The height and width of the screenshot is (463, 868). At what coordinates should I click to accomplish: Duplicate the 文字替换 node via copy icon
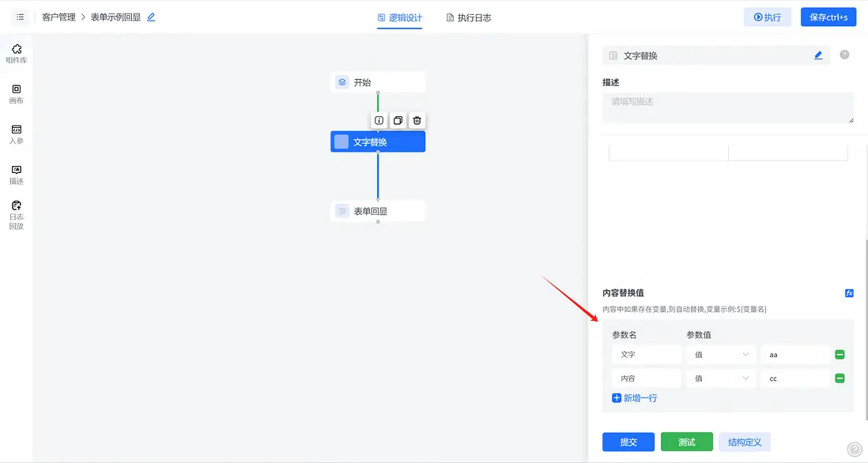[398, 120]
